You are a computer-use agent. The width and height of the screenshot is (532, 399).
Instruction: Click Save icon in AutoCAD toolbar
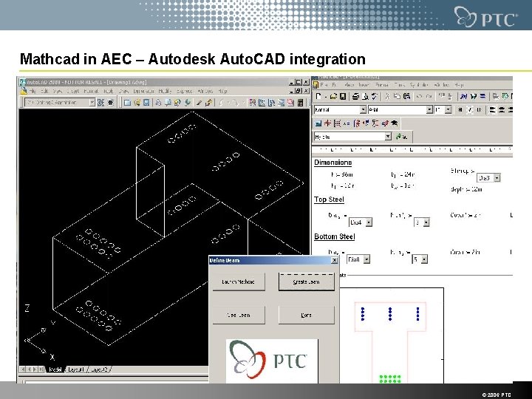click(146, 103)
